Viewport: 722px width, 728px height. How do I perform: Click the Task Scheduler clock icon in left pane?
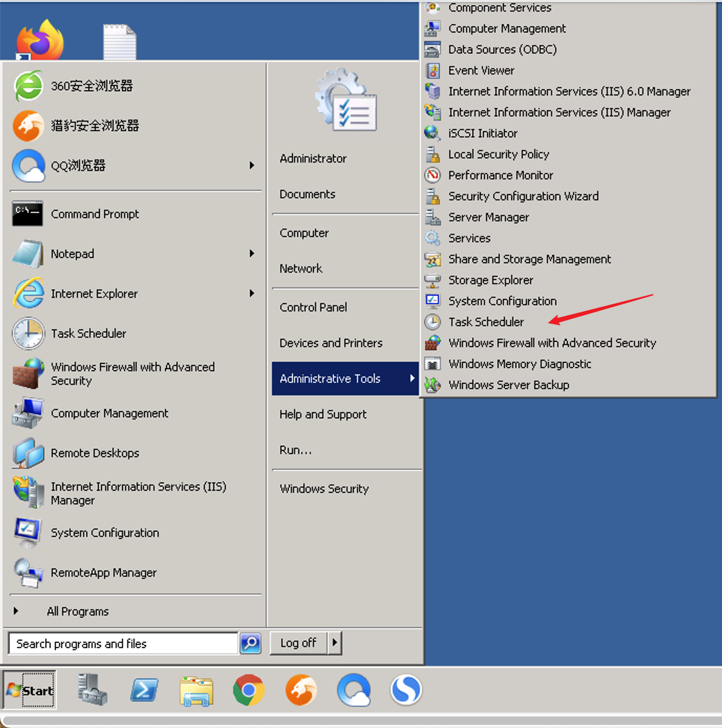click(x=28, y=333)
